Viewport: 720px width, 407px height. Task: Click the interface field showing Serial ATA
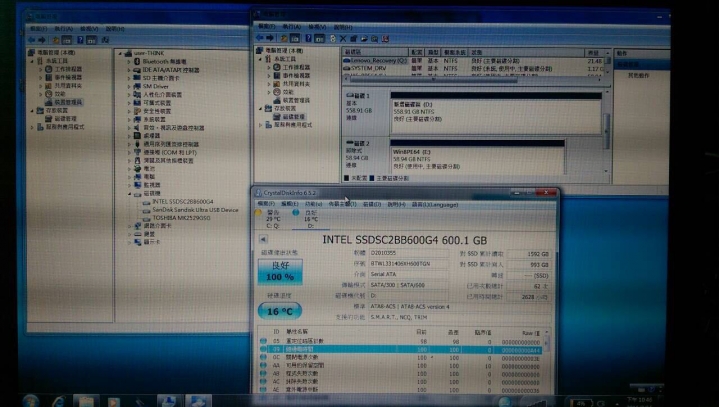pyautogui.click(x=409, y=274)
